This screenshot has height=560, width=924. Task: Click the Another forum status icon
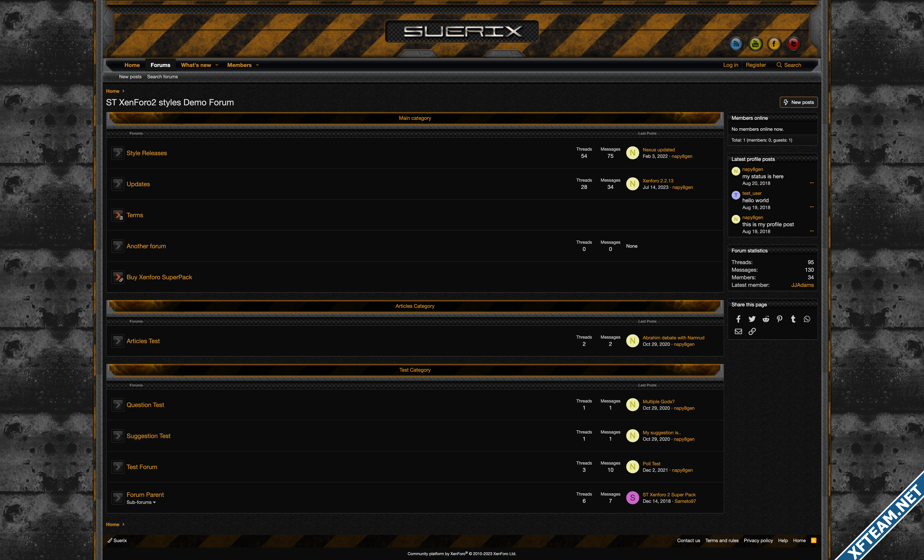(118, 246)
